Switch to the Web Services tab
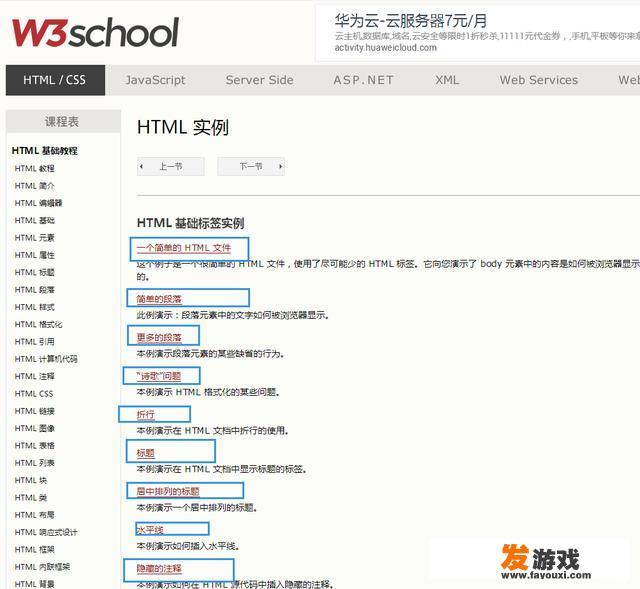 click(x=539, y=80)
